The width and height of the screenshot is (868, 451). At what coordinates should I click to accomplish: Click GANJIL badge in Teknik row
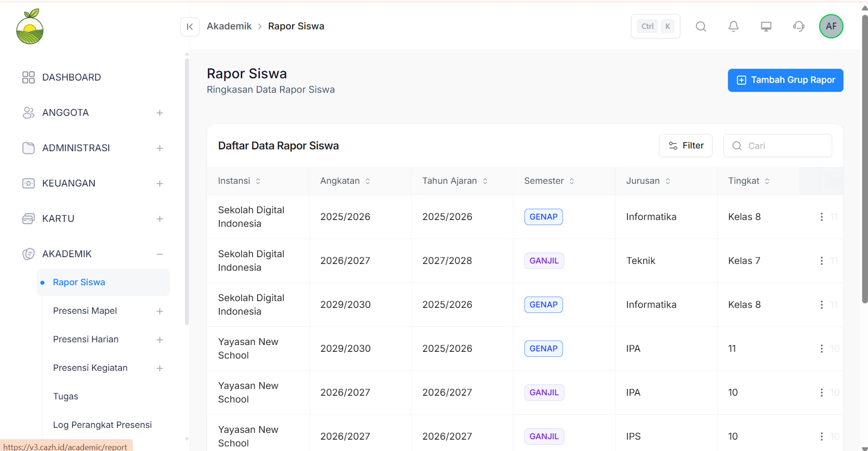coord(544,260)
